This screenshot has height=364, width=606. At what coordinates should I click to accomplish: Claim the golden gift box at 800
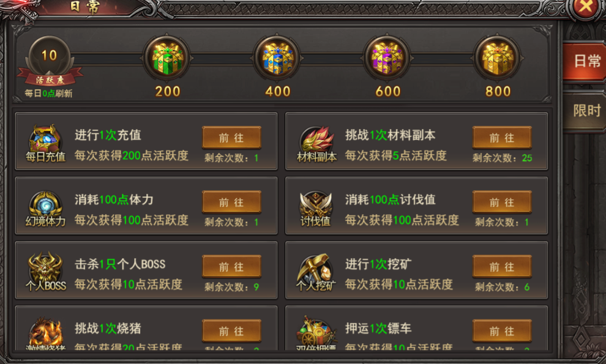pos(498,58)
